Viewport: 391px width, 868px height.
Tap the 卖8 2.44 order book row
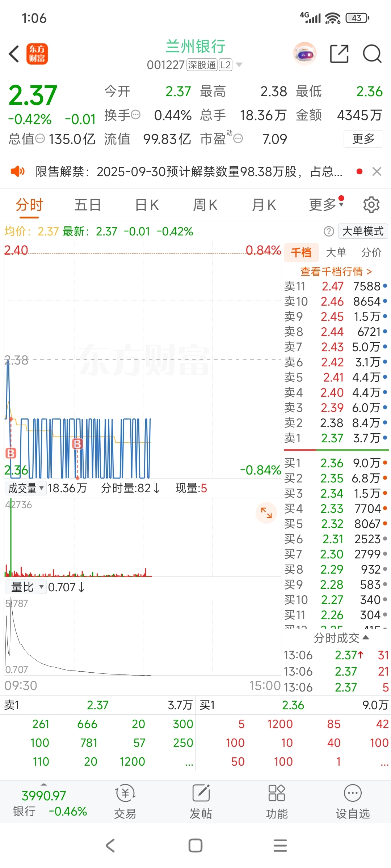tap(336, 332)
